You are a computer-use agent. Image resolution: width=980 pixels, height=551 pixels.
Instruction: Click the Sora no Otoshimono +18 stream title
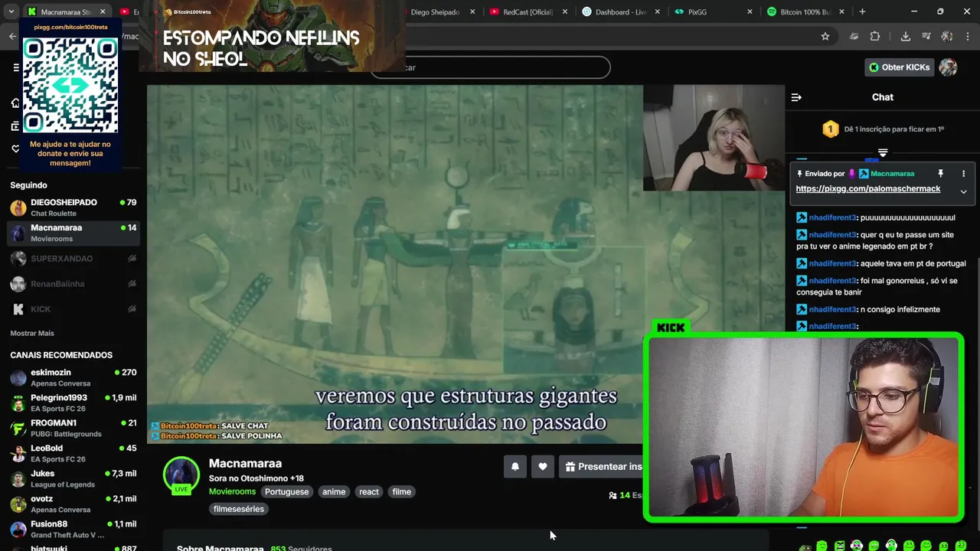(256, 478)
